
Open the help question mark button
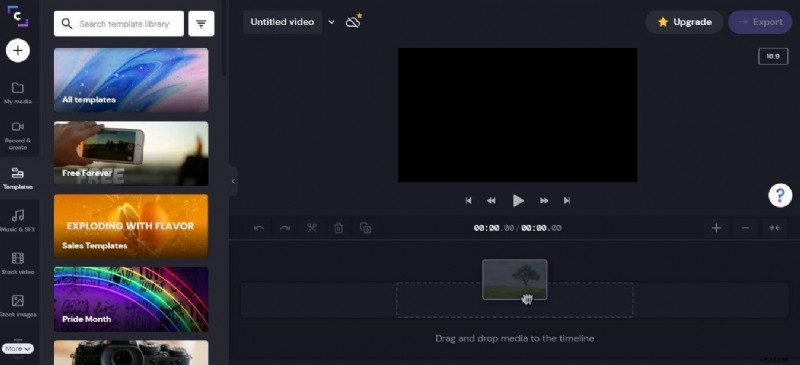(x=780, y=195)
